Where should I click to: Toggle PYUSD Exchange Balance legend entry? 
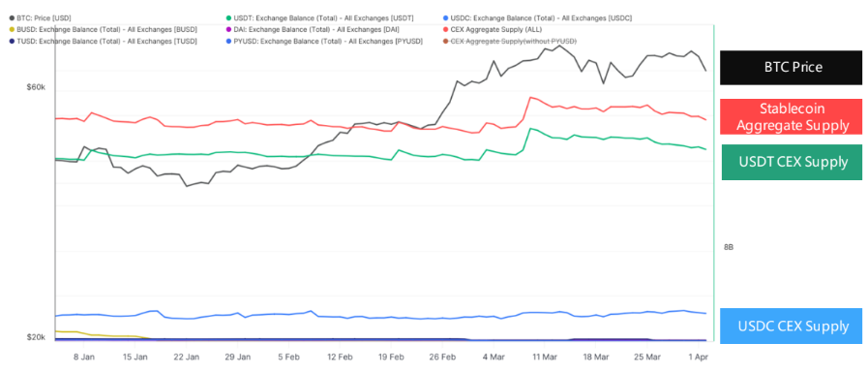(x=324, y=42)
